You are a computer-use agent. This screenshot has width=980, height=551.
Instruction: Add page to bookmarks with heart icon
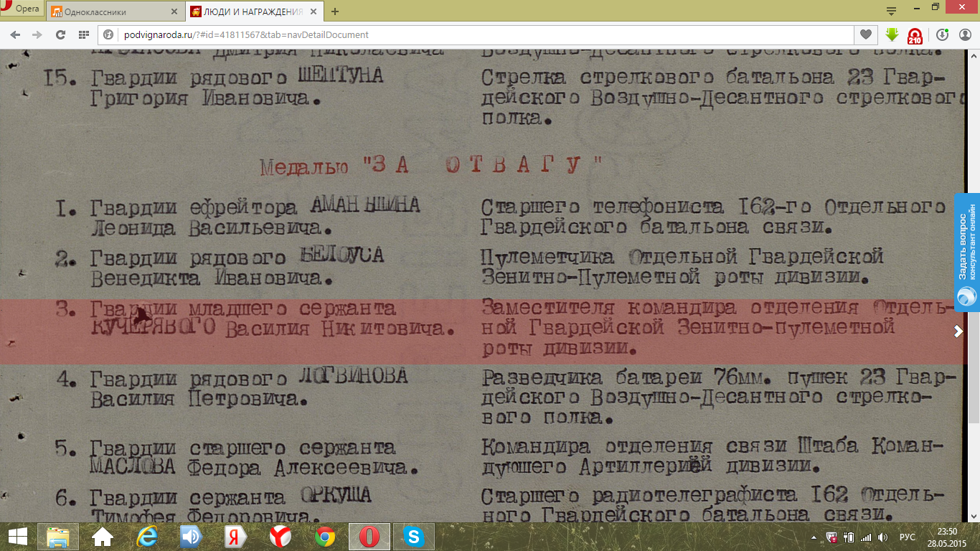click(866, 34)
